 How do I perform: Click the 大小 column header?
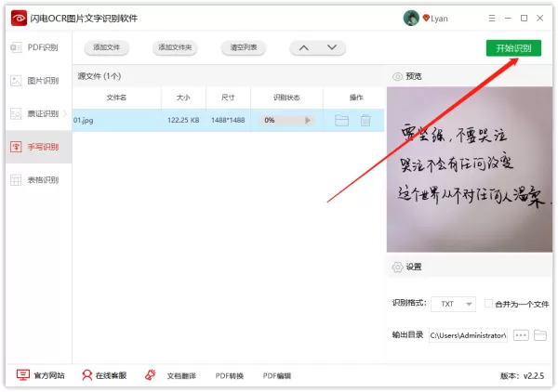pos(183,98)
